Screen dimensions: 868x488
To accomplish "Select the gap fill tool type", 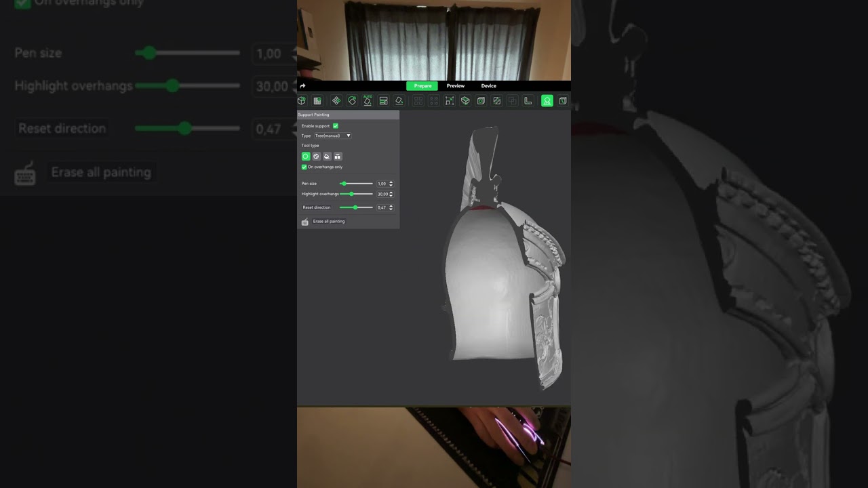I will 338,157.
